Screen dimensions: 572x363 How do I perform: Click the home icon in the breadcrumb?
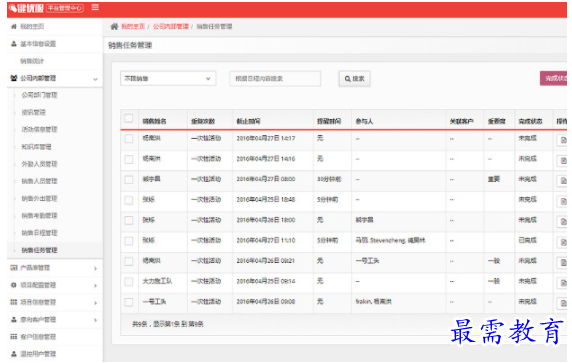tap(114, 26)
